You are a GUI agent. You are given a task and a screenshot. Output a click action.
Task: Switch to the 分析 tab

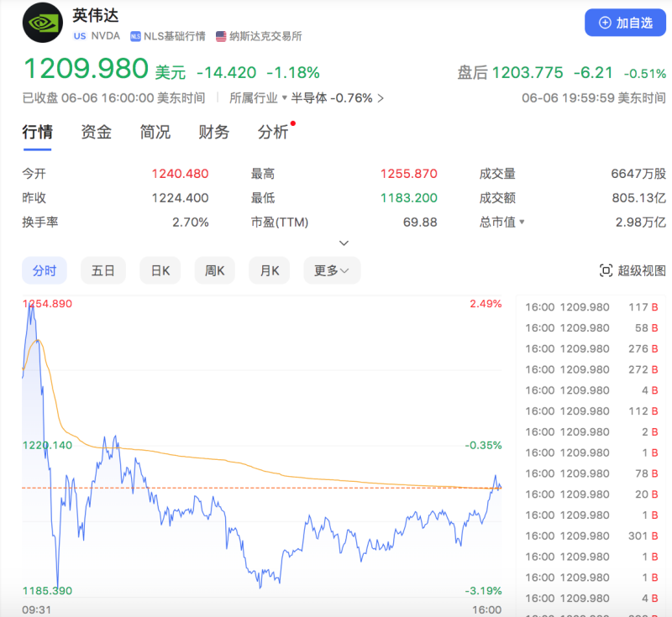coord(272,132)
